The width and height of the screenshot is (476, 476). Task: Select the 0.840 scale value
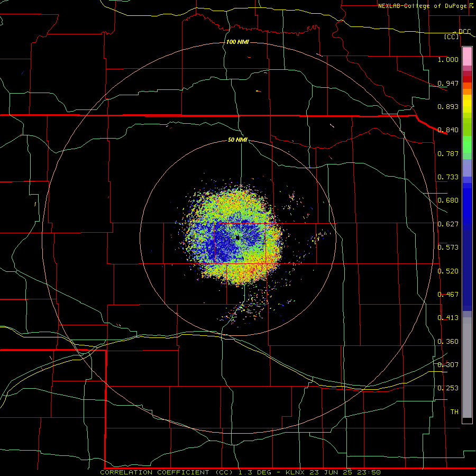pyautogui.click(x=448, y=130)
